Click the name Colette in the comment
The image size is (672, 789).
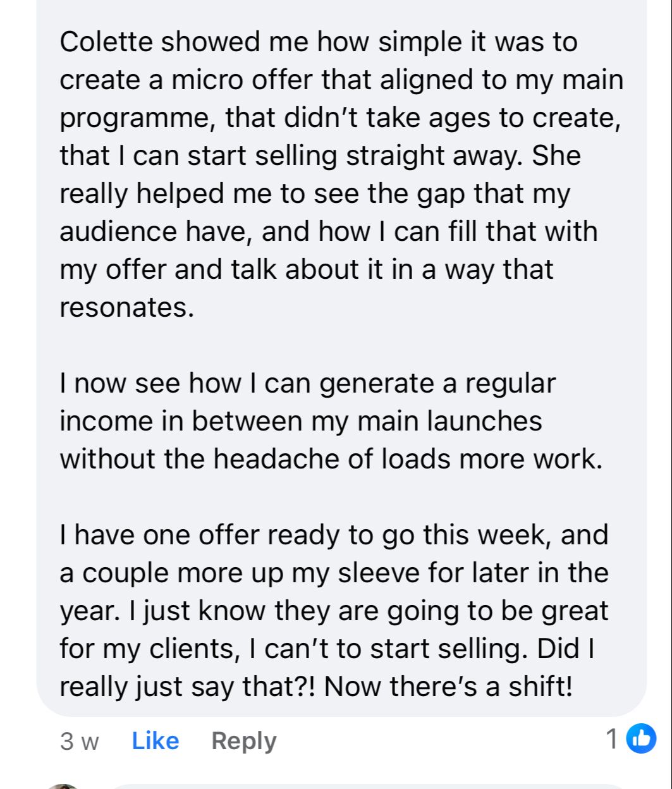point(106,42)
